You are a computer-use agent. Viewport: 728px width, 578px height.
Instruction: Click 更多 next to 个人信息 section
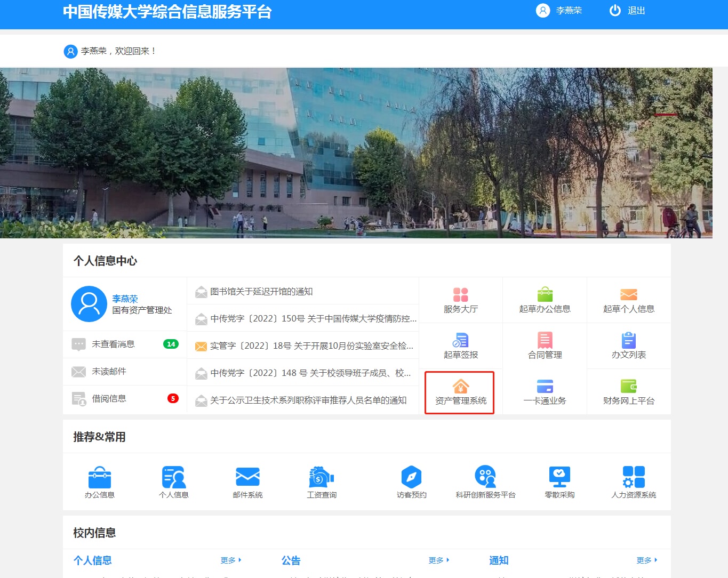(229, 560)
